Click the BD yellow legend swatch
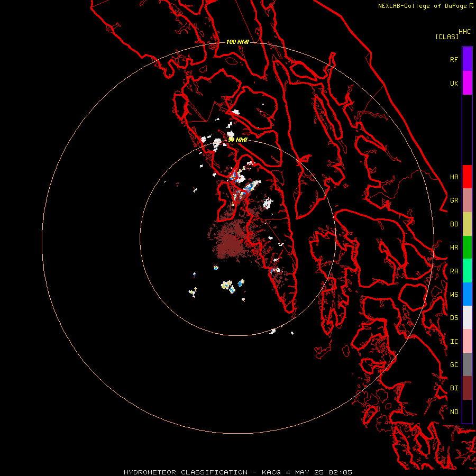This screenshot has height=476, width=476. 467,224
